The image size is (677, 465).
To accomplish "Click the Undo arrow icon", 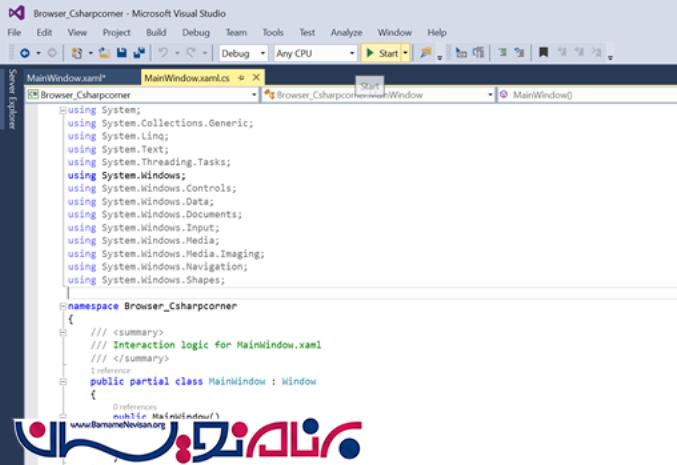I will [x=164, y=53].
